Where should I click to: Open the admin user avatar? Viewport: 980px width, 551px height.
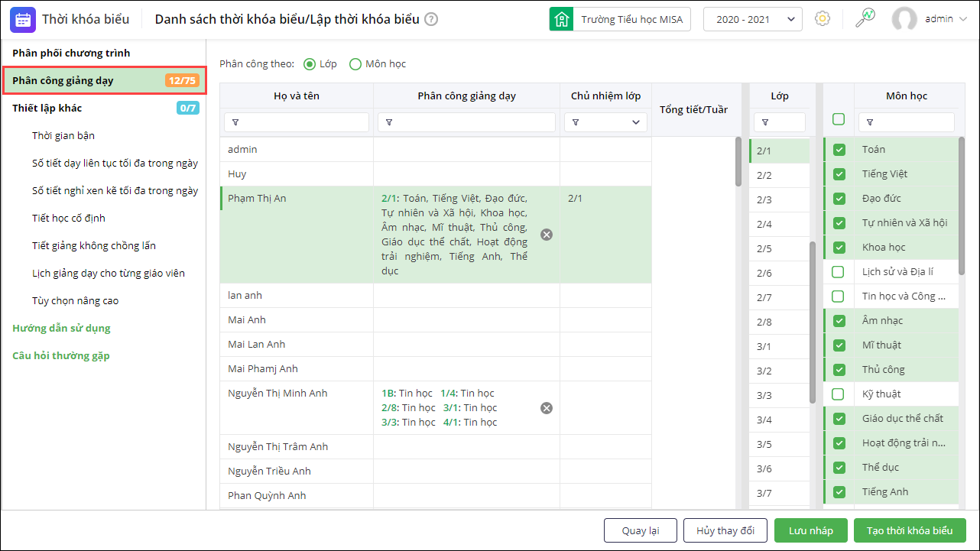coord(904,19)
